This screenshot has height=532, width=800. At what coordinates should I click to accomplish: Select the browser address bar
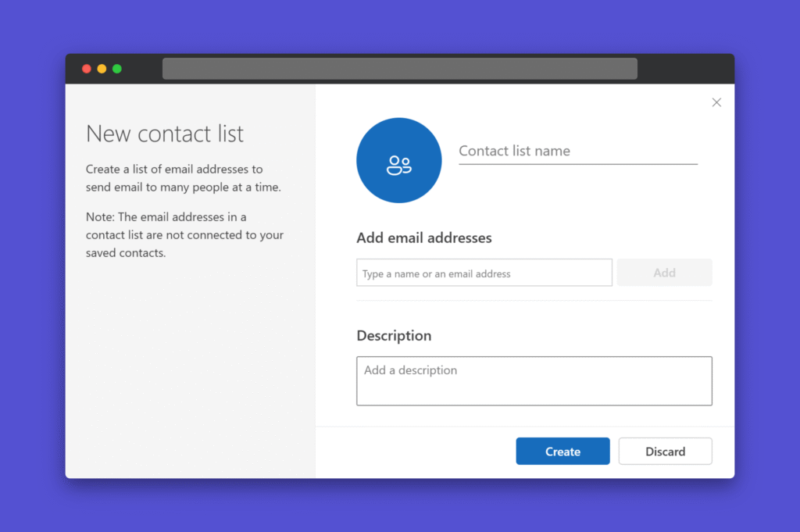pos(399,69)
